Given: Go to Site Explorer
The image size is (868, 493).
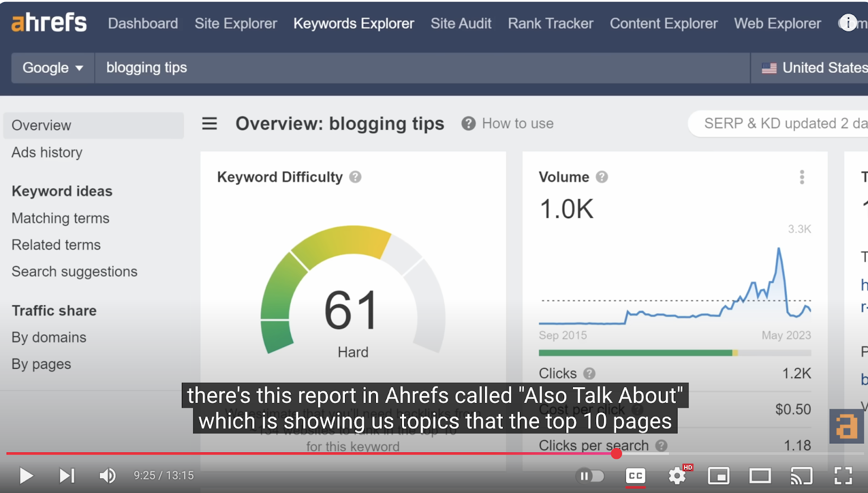Looking at the screenshot, I should (235, 23).
